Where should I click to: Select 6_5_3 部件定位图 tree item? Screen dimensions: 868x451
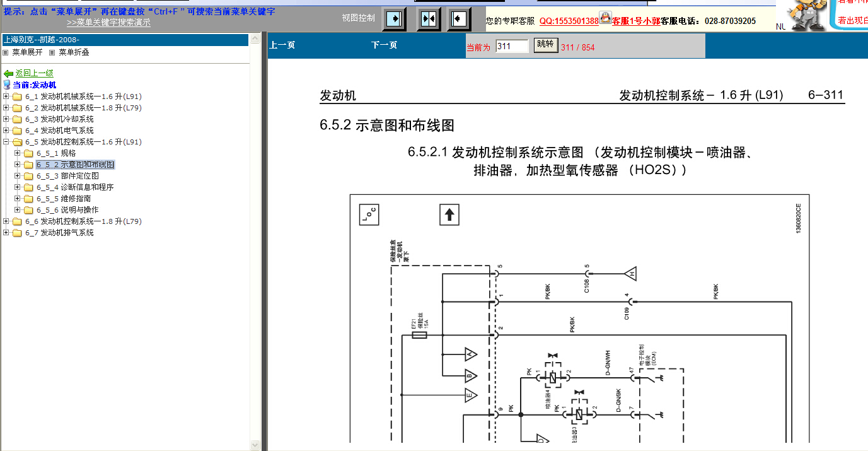pyautogui.click(x=67, y=176)
